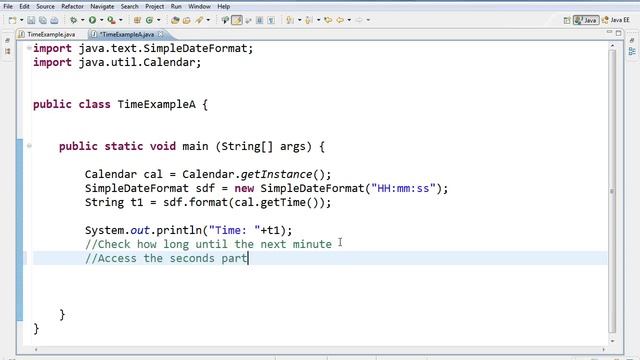Collapse the imports fold marker
Image resolution: width=640 pixels, height=360 pixels.
click(x=29, y=48)
